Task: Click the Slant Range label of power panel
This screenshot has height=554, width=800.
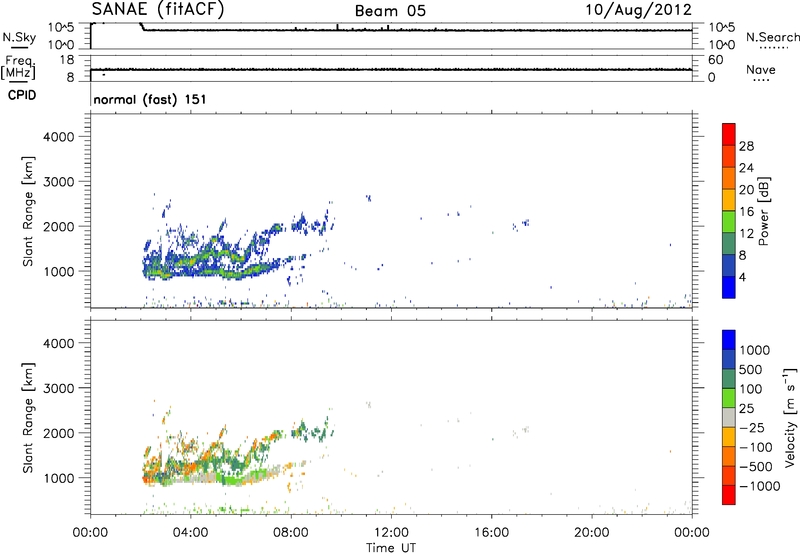Action: 28,211
